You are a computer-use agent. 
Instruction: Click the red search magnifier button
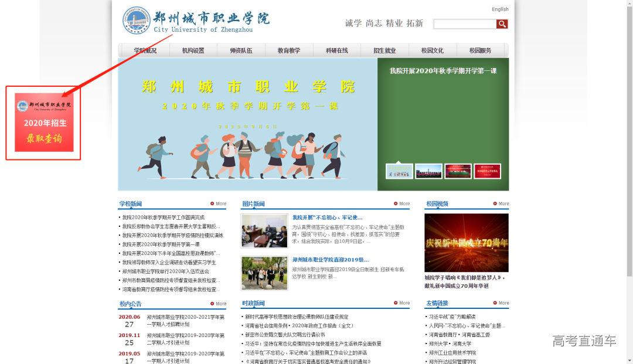502,24
